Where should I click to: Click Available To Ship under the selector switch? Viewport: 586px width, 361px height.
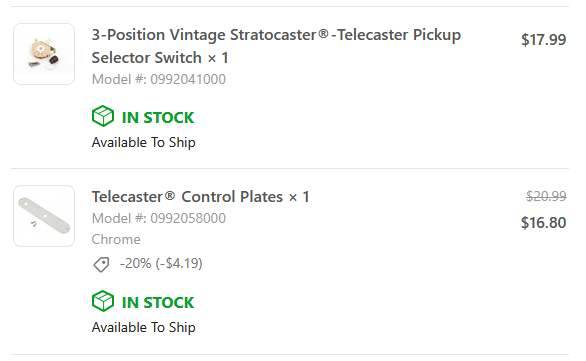click(x=144, y=143)
